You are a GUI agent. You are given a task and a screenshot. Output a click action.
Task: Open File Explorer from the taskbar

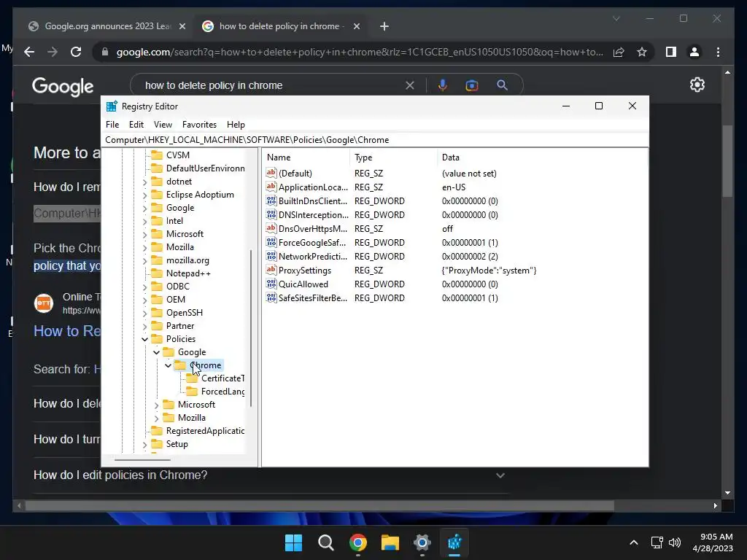coord(390,542)
